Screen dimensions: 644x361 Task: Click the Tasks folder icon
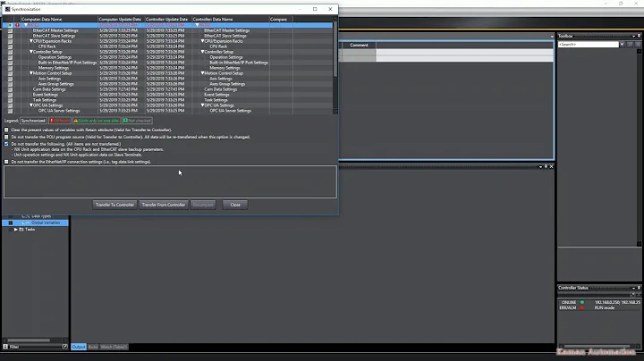click(x=21, y=230)
